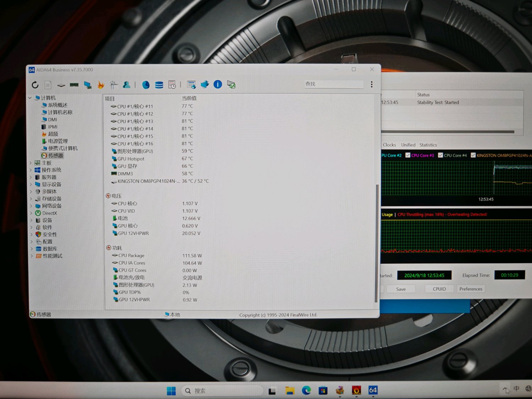The height and width of the screenshot is (399, 532).
Task: Expand the 存储设备 tree node
Action: 31,199
